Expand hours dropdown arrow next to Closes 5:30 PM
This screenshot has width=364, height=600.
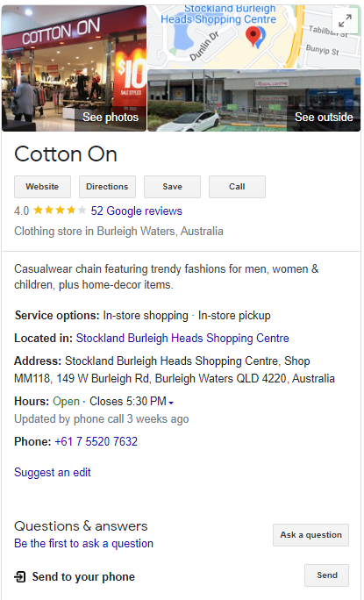click(x=171, y=403)
